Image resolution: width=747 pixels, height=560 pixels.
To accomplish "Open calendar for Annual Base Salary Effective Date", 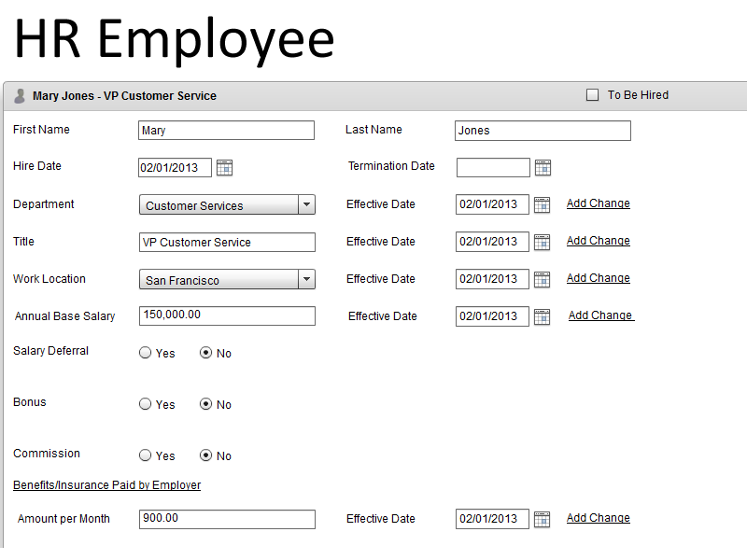I will [542, 317].
